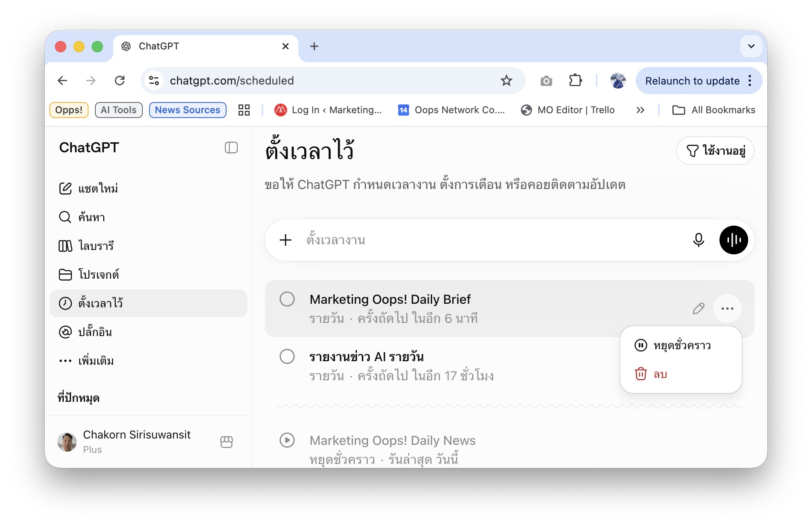Switch to the ChatGPT browser tab
This screenshot has width=812, height=527.
[205, 47]
